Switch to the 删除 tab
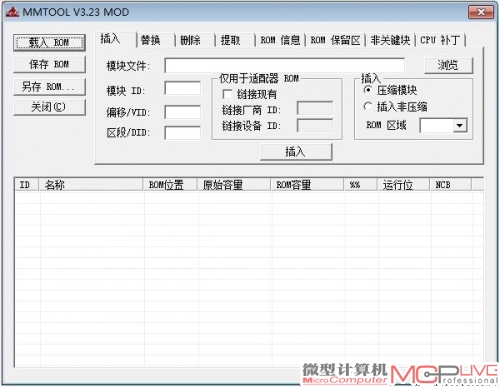This screenshot has width=500, height=387. (x=195, y=41)
